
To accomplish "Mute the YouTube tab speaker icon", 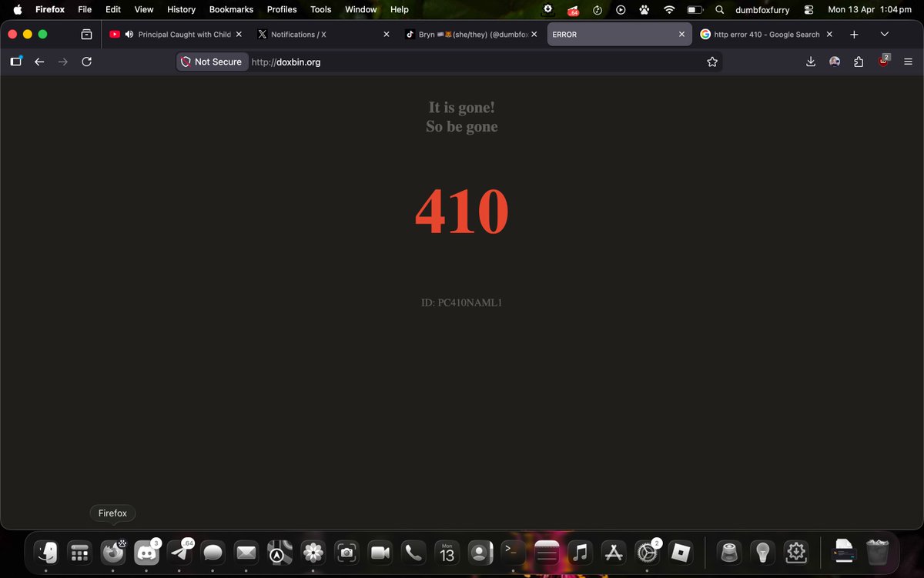I will point(129,35).
